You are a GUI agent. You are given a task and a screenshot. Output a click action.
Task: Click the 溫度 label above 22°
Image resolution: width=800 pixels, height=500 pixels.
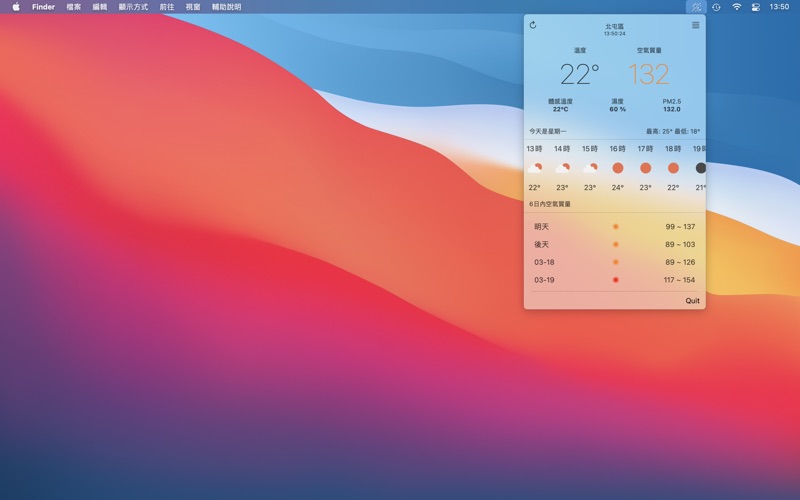pos(580,51)
